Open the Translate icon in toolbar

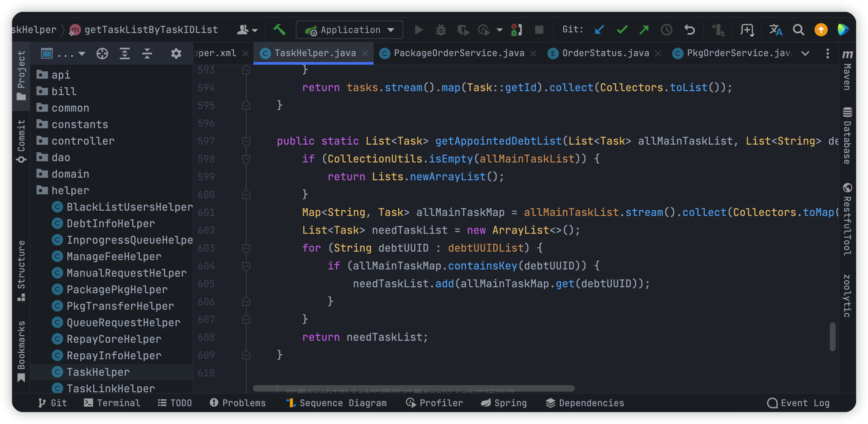click(775, 30)
